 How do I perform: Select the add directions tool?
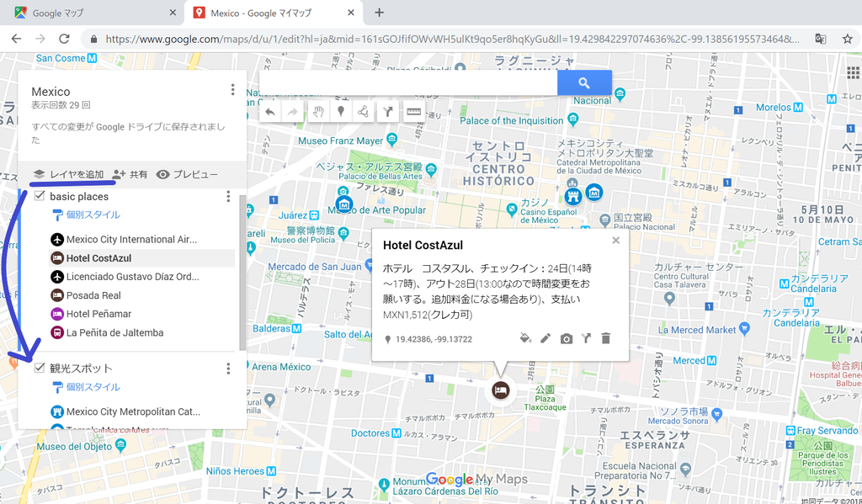point(388,112)
